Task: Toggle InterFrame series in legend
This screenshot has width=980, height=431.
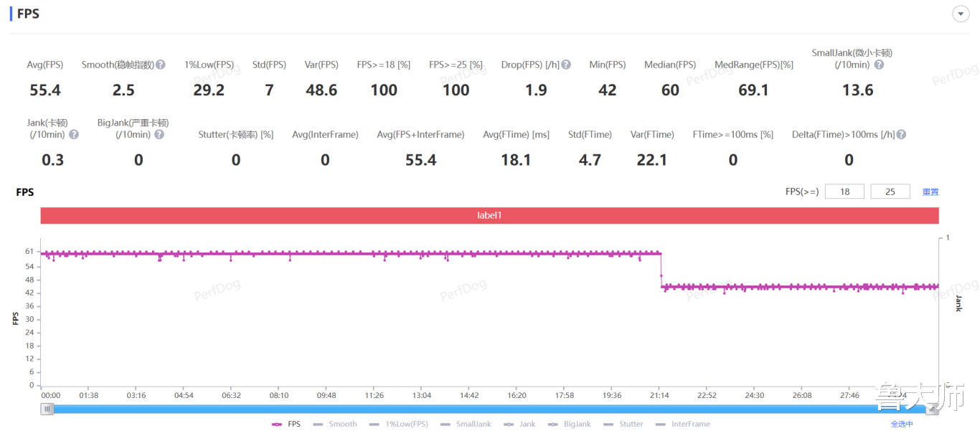Action: point(683,424)
